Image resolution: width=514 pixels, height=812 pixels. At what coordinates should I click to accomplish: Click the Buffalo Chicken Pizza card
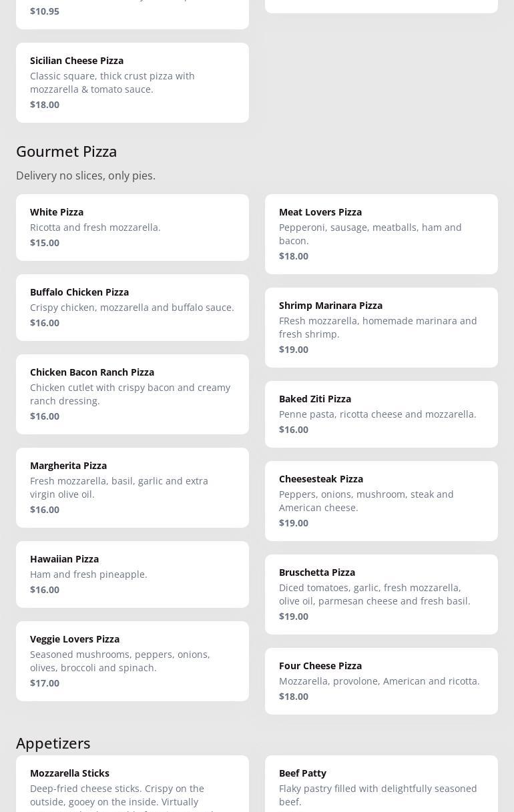click(x=132, y=308)
